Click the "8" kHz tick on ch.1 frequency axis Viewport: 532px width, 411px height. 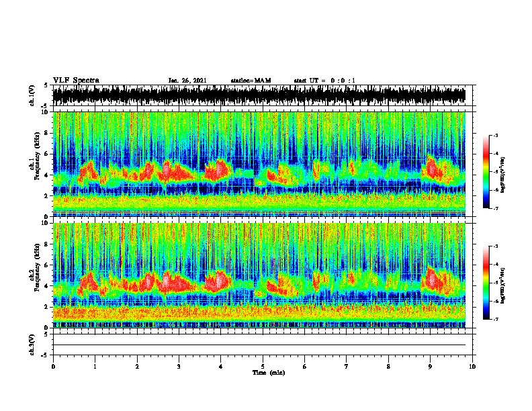[x=46, y=133]
